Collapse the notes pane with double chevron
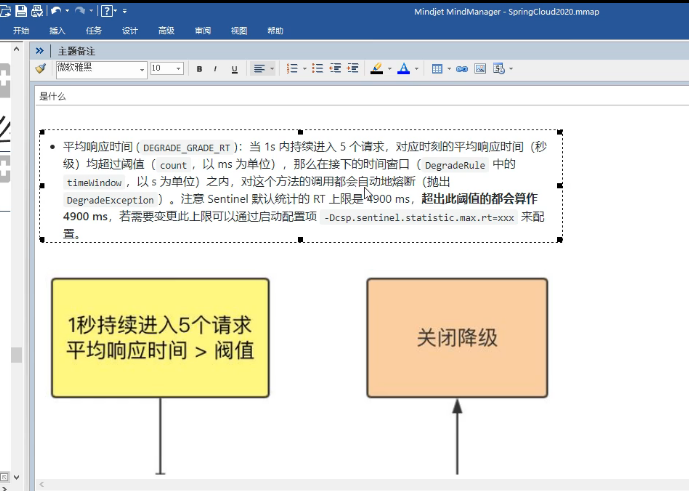The image size is (689, 491). click(40, 51)
